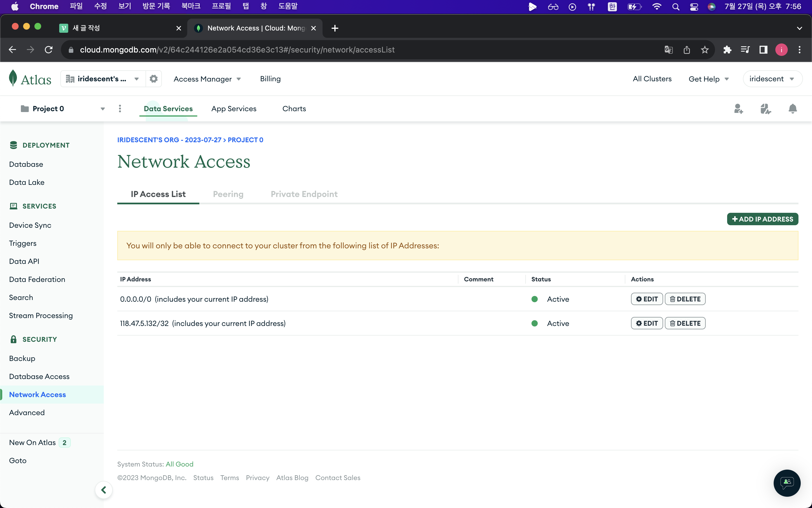Select the IP Access List tab
Screen dimensions: 812x508
pos(158,194)
